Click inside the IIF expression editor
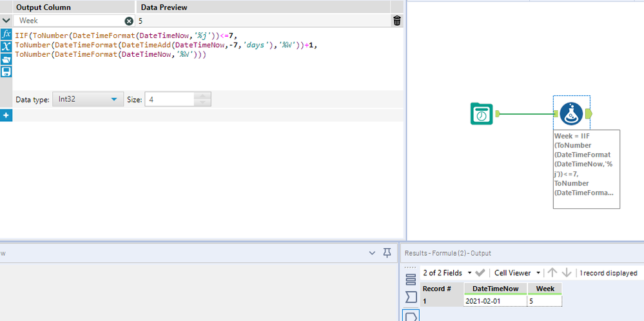The image size is (644, 321). click(x=208, y=58)
